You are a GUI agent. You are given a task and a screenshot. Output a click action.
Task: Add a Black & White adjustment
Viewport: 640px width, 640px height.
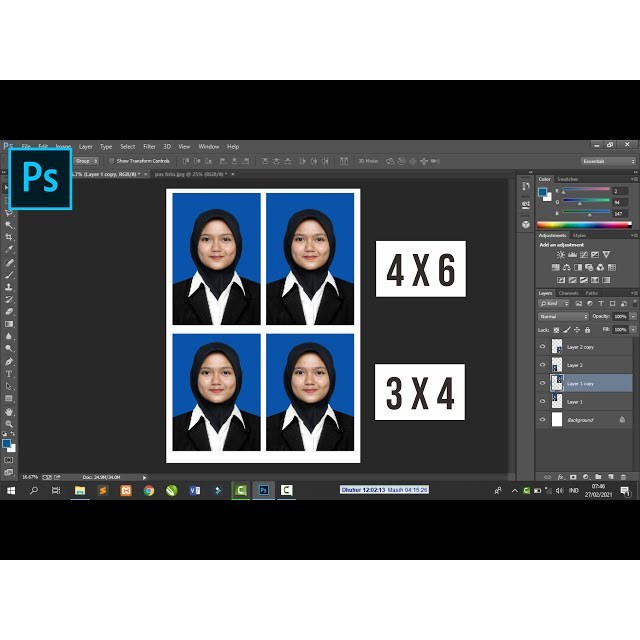pos(578,267)
